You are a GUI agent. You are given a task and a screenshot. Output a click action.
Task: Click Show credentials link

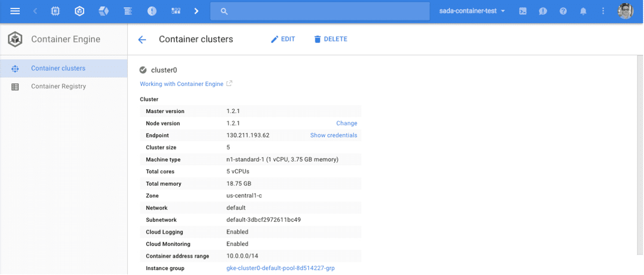point(333,135)
